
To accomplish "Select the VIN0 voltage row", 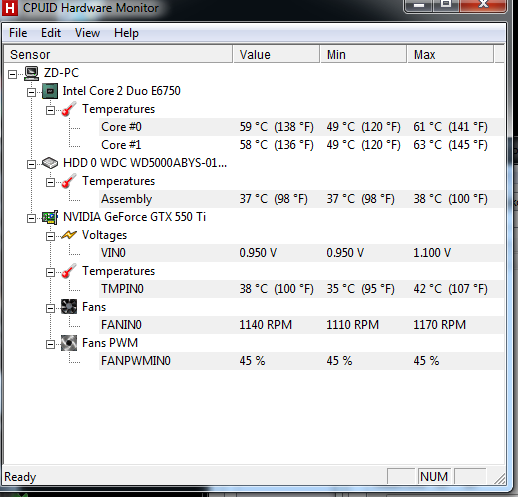I will coord(301,253).
